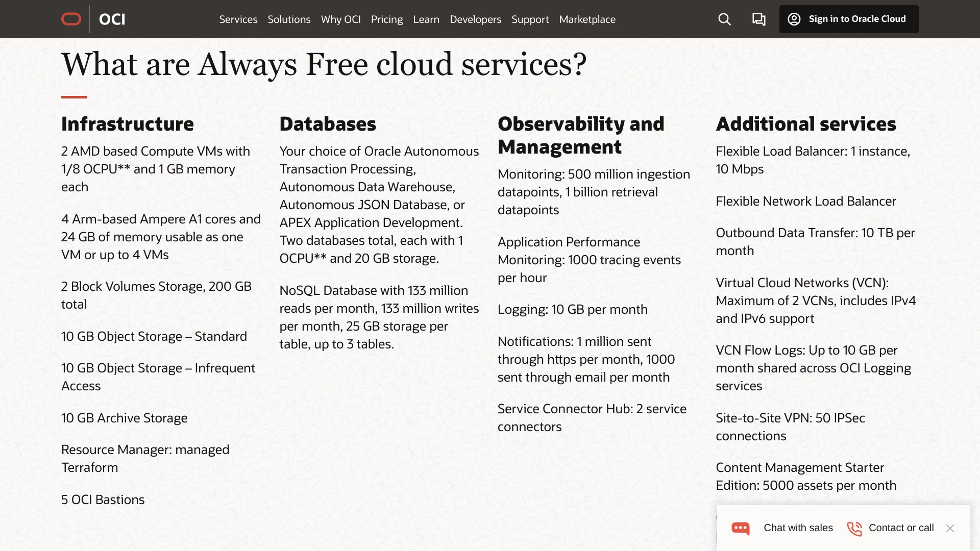Image resolution: width=980 pixels, height=551 pixels.
Task: Click the OCI logo label
Action: pos(111,19)
